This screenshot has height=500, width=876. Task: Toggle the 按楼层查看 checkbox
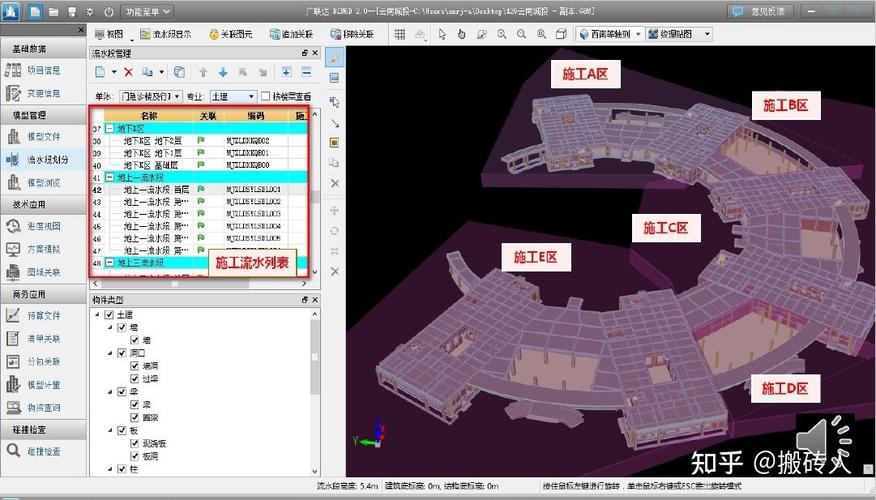point(265,97)
